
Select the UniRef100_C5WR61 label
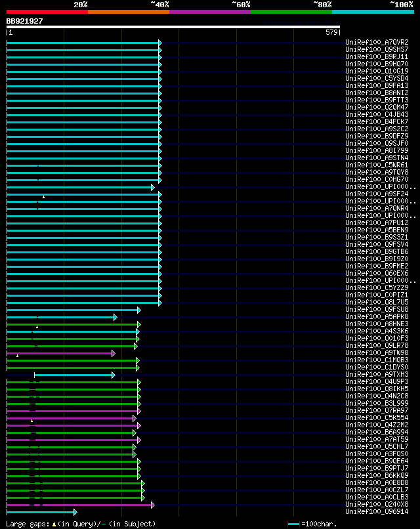(377, 165)
